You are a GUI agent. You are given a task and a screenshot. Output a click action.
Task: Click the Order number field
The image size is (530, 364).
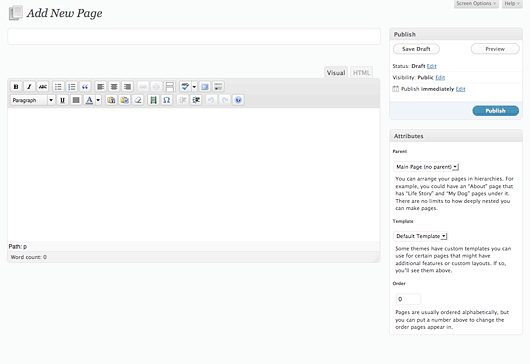408,299
